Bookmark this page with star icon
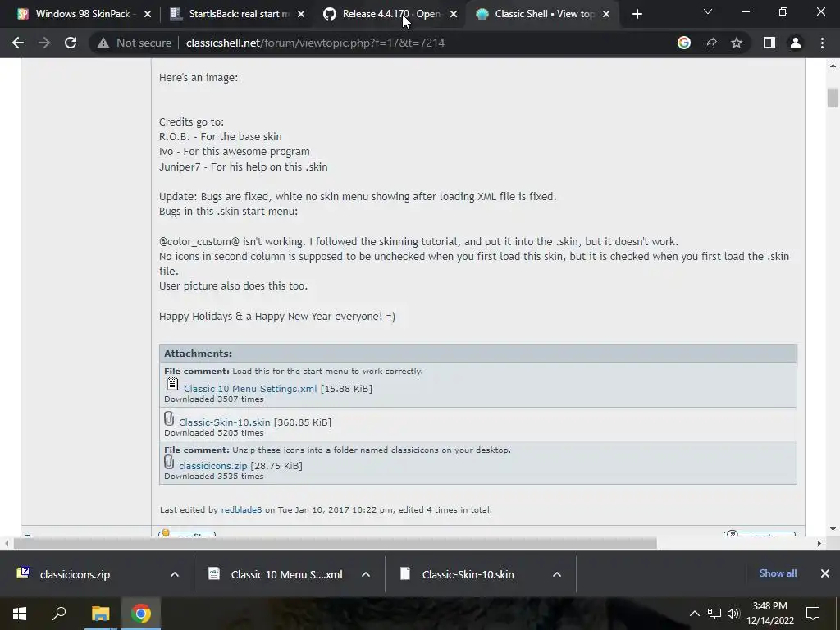 point(737,43)
